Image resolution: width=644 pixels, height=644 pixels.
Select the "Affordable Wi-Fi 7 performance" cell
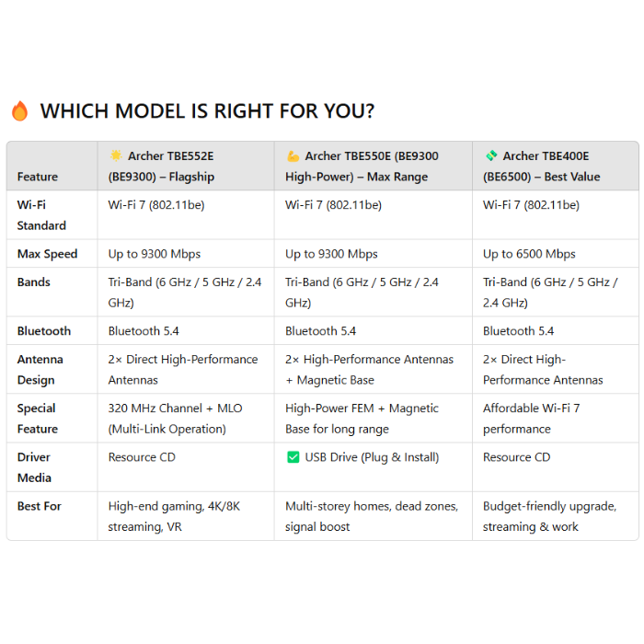pyautogui.click(x=531, y=419)
